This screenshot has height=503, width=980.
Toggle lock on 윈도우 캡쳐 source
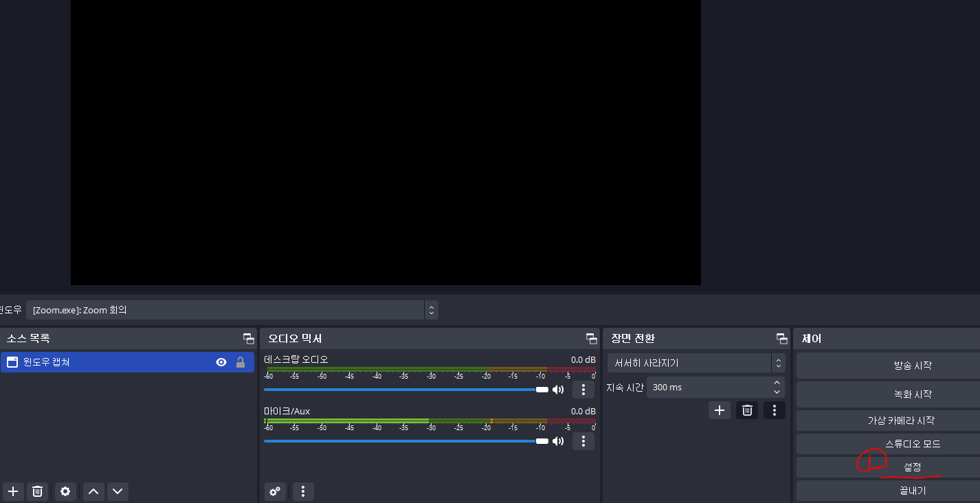point(241,362)
